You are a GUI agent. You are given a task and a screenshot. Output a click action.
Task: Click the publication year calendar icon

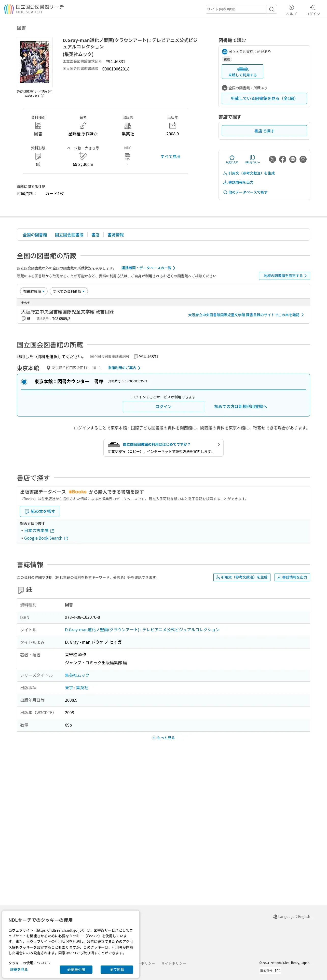(172, 125)
